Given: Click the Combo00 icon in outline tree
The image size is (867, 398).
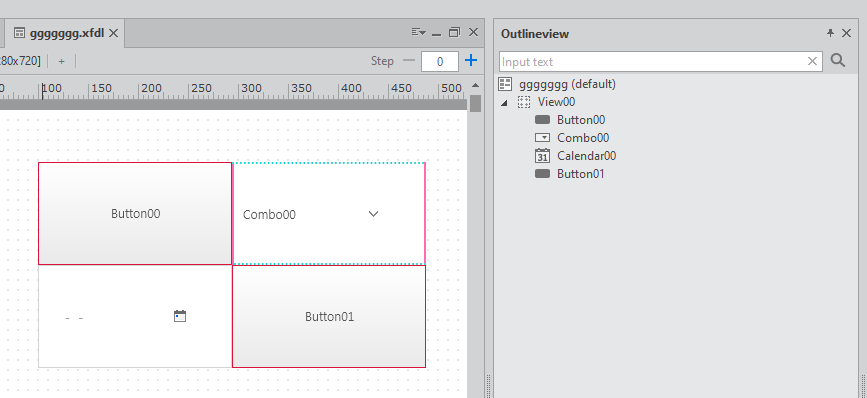Looking at the screenshot, I should (x=542, y=138).
